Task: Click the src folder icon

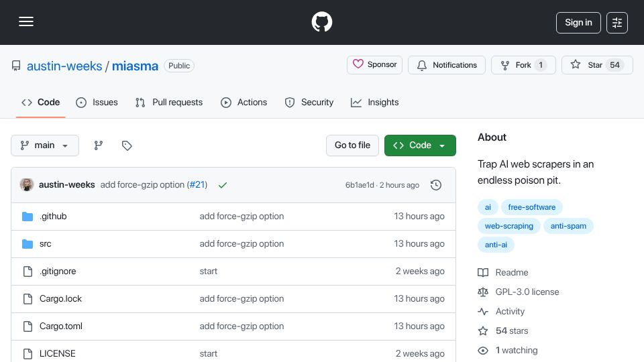Action: [x=28, y=244]
